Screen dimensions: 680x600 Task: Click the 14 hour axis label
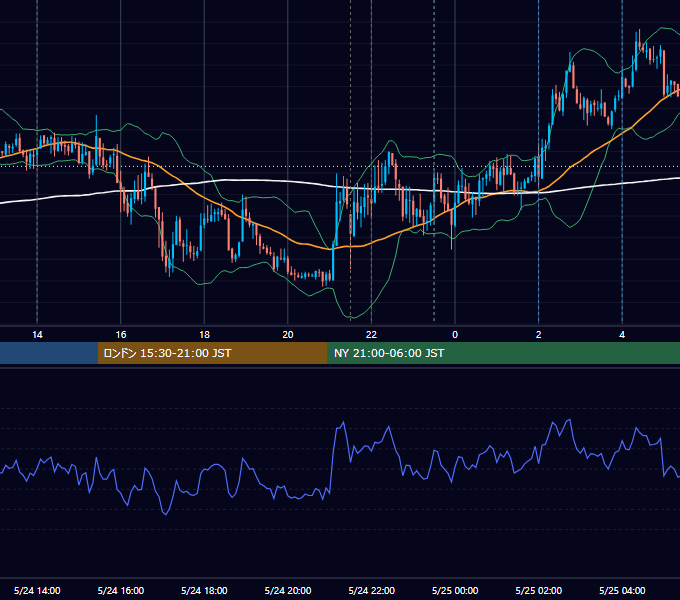[37, 335]
